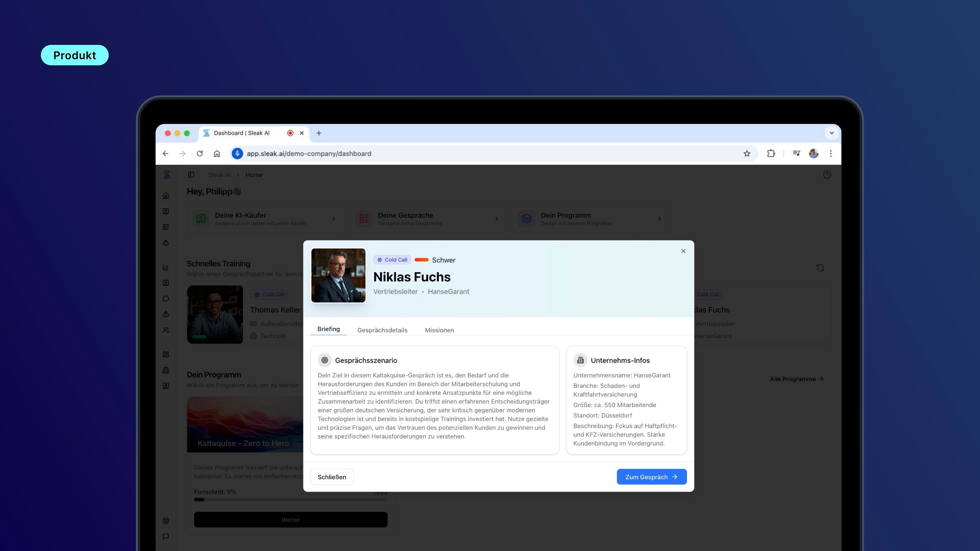Click the media control icon in browser toolbar

pos(796,154)
